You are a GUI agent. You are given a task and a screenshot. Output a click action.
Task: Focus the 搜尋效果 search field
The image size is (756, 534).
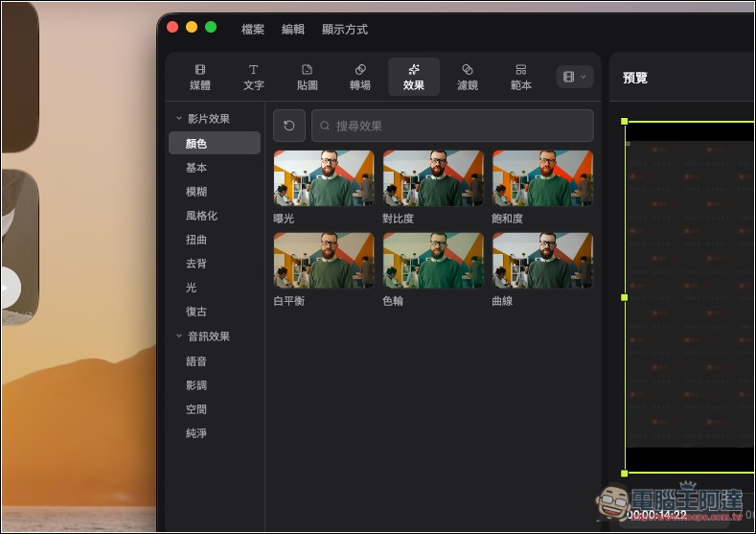(x=452, y=126)
